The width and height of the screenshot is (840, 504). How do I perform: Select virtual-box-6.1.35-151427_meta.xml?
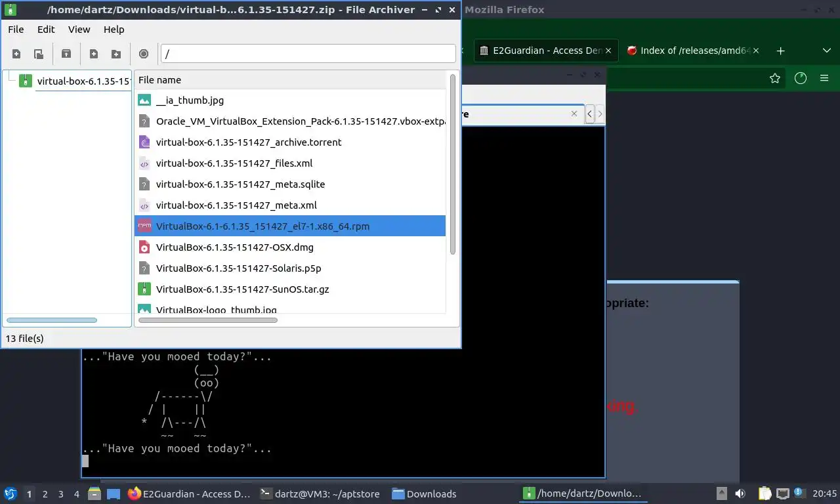290,205
